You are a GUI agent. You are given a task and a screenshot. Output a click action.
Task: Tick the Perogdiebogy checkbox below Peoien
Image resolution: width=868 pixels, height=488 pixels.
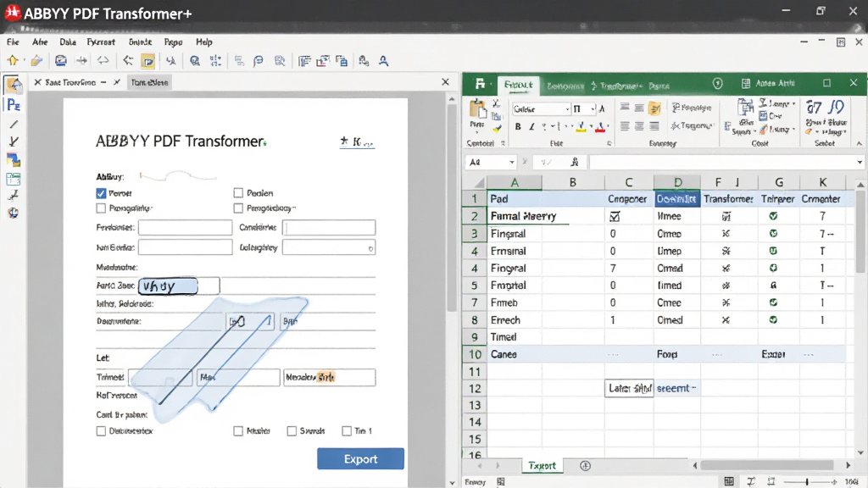[x=238, y=208]
